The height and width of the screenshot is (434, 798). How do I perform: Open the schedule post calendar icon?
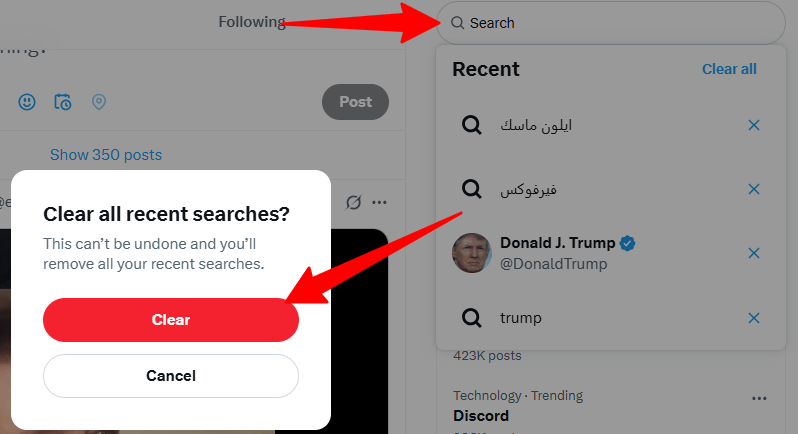pyautogui.click(x=63, y=102)
